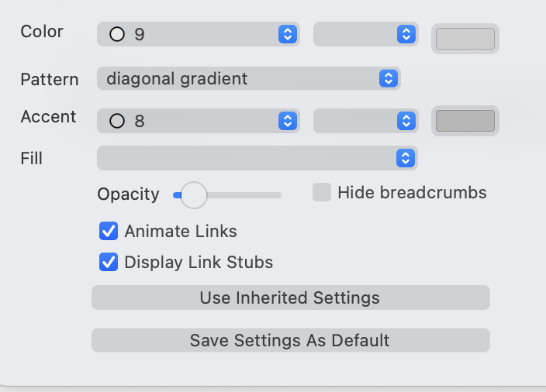The width and height of the screenshot is (546, 392).
Task: Click the Accent color swatch well
Action: (465, 121)
